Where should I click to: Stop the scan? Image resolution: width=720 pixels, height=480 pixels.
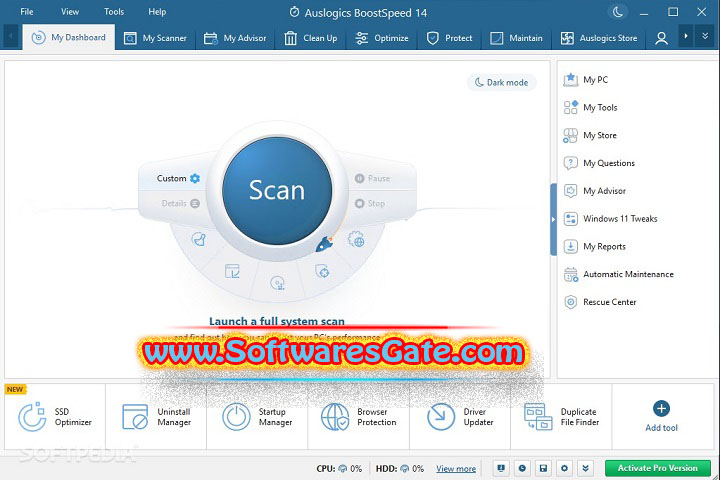[370, 203]
